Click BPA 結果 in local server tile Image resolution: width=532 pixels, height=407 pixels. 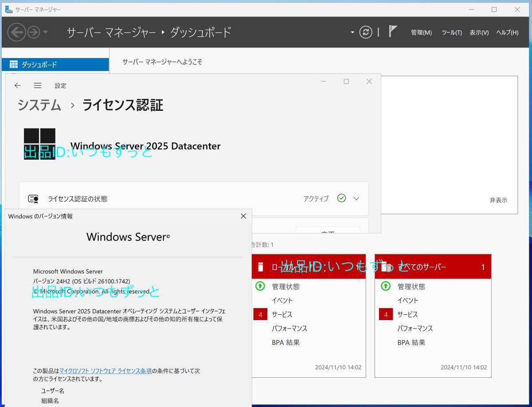point(286,342)
